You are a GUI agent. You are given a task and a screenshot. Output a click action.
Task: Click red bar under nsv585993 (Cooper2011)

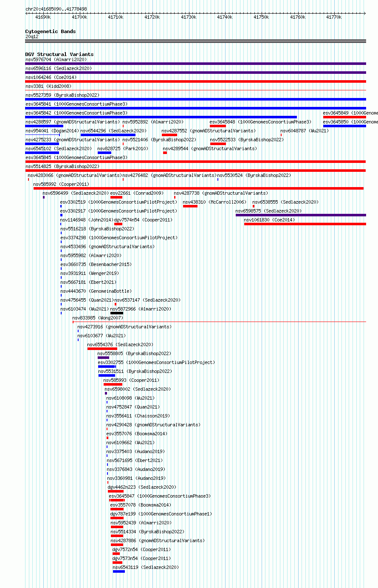[113, 384]
